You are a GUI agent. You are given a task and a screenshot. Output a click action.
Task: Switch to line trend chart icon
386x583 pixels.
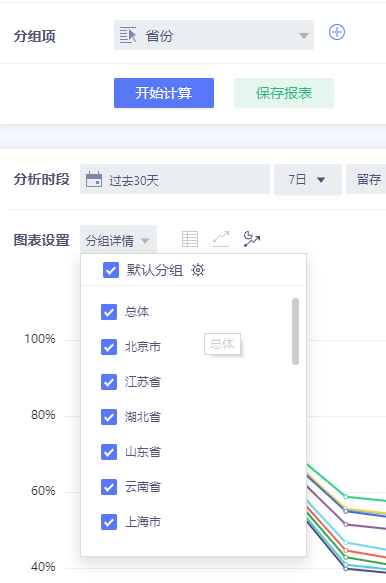pos(221,239)
